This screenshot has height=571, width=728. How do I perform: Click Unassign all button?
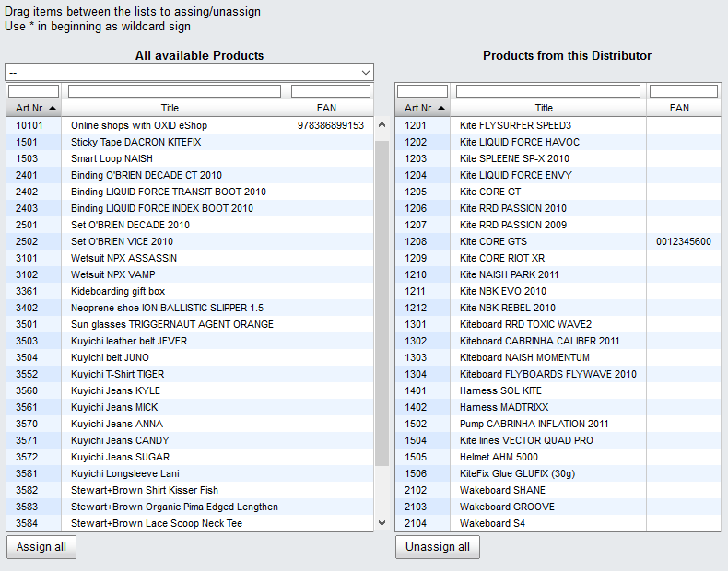click(438, 547)
